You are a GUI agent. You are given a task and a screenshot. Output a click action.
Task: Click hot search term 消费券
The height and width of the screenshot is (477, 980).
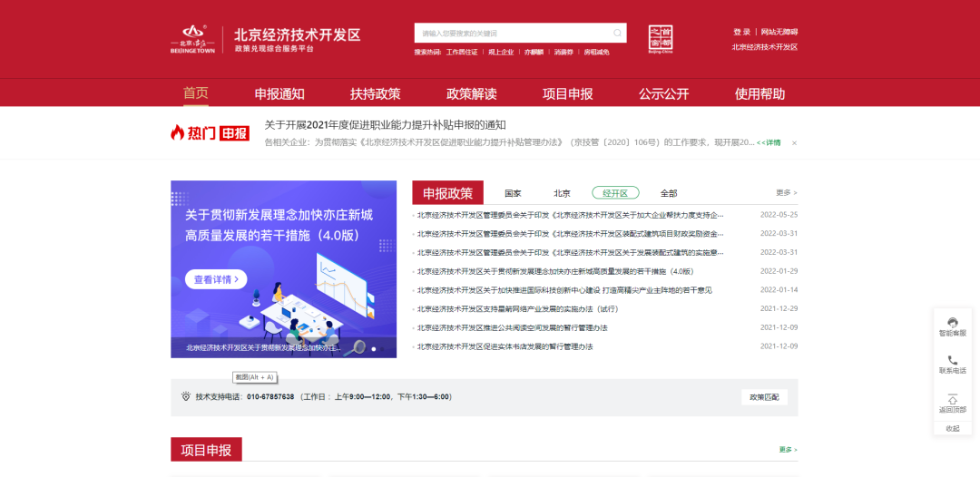563,52
